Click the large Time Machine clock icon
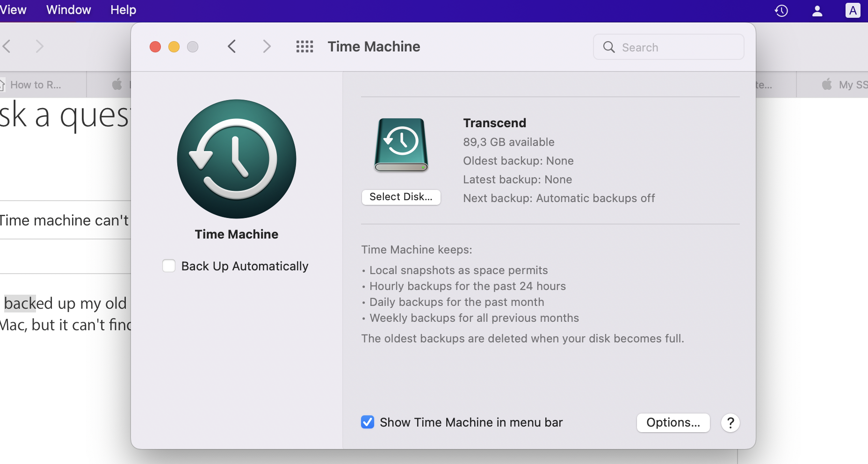The height and width of the screenshot is (464, 868). tap(237, 159)
